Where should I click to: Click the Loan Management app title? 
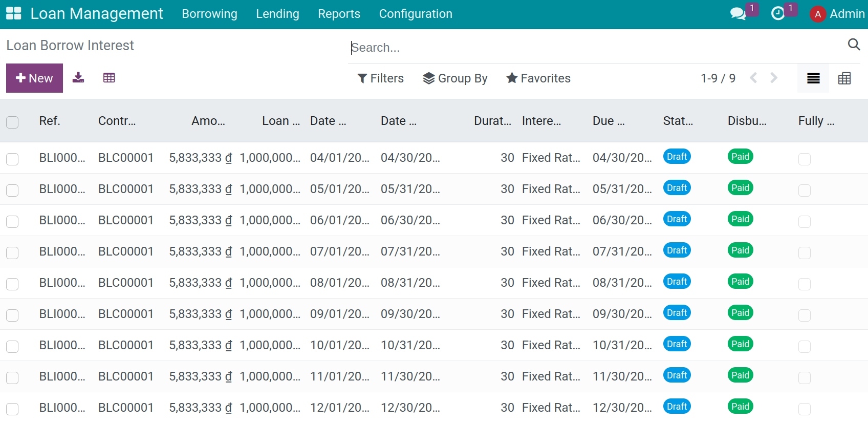(97, 14)
